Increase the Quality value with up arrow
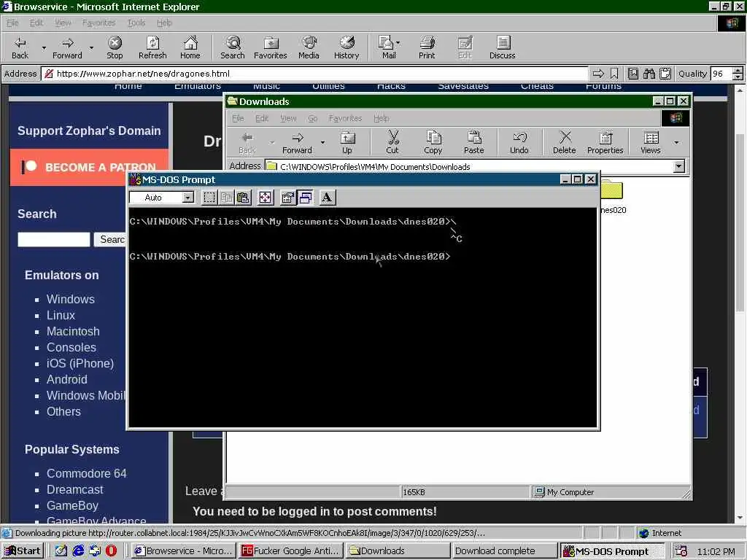Image resolution: width=747 pixels, height=560 pixels. (738, 71)
